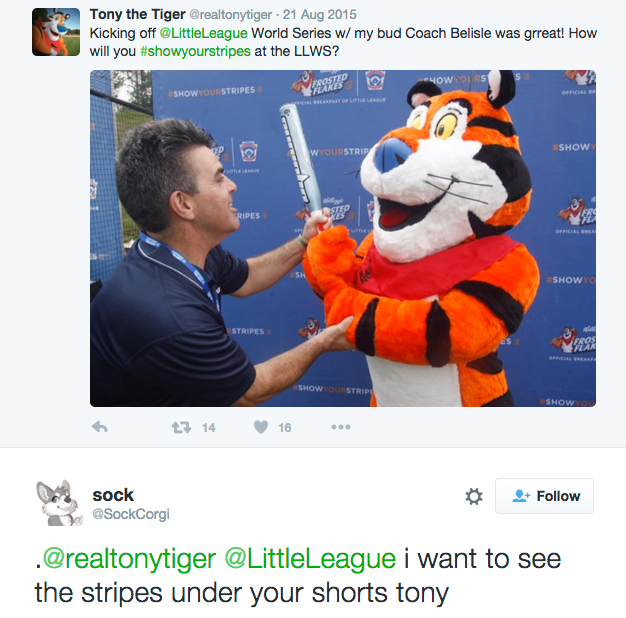Open the sock display name
Image resolution: width=626 pixels, height=618 pixels.
point(113,495)
